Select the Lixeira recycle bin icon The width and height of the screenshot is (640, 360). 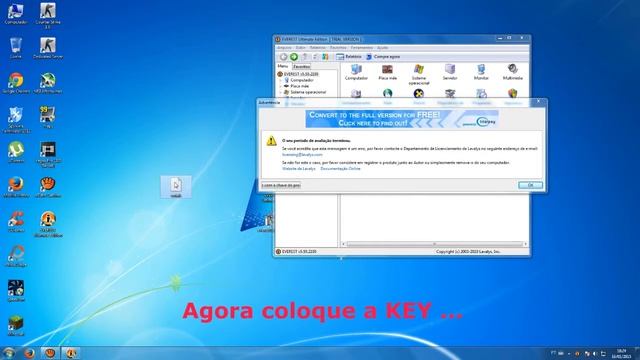(16, 48)
